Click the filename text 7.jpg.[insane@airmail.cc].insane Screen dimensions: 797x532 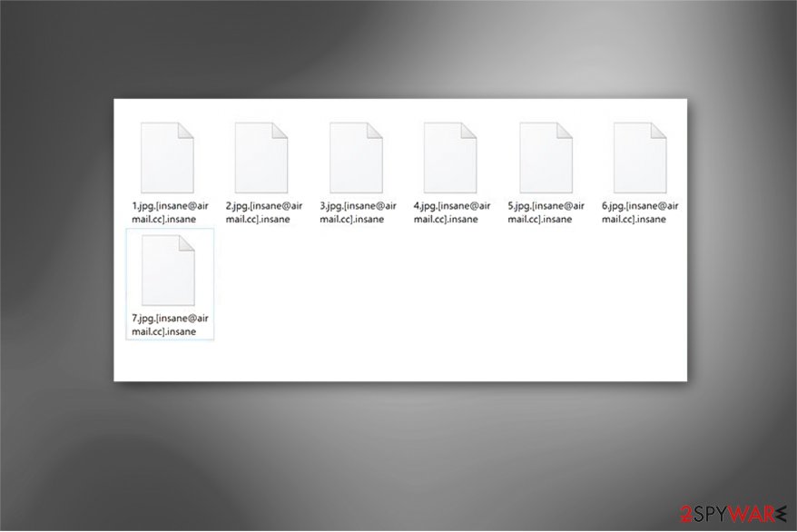(x=170, y=325)
